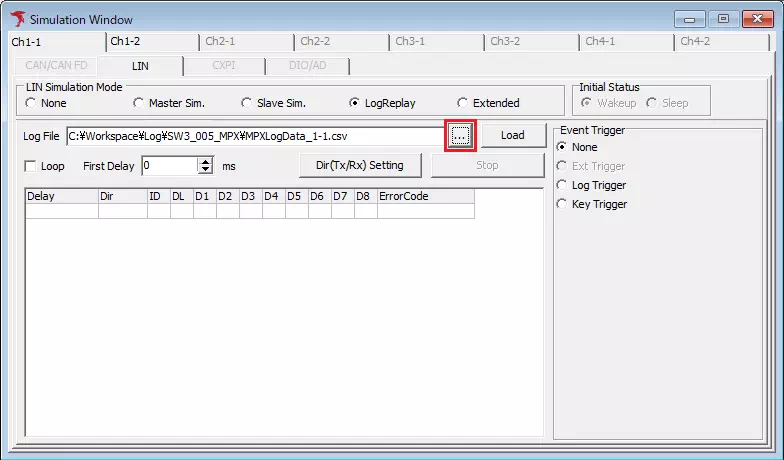Click the Simulation Window title bar app icon
The height and width of the screenshot is (460, 784).
point(18,19)
